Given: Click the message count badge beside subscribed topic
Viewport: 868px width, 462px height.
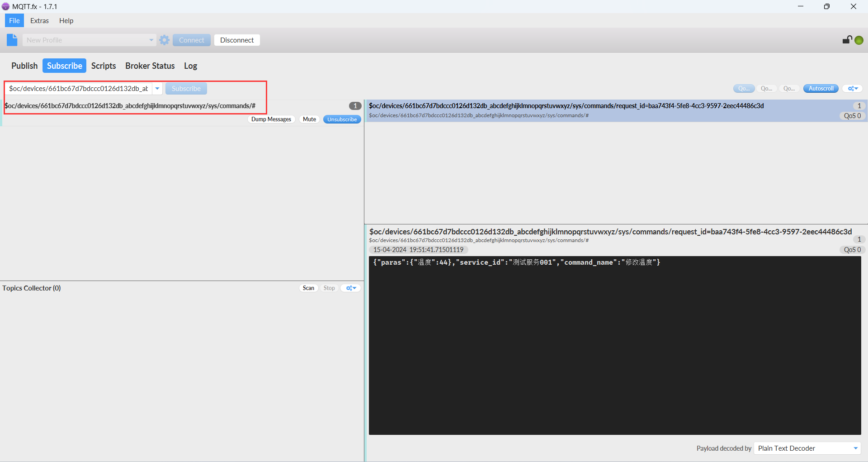Looking at the screenshot, I should click(355, 106).
